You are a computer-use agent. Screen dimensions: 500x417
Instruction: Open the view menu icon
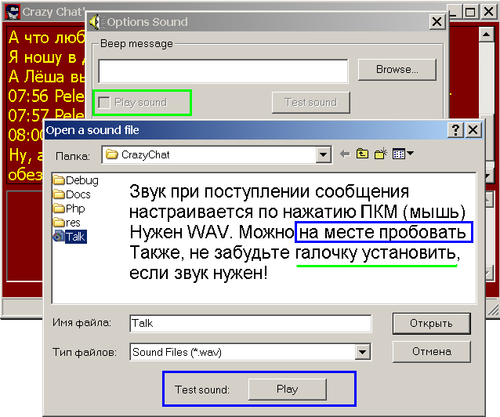403,154
